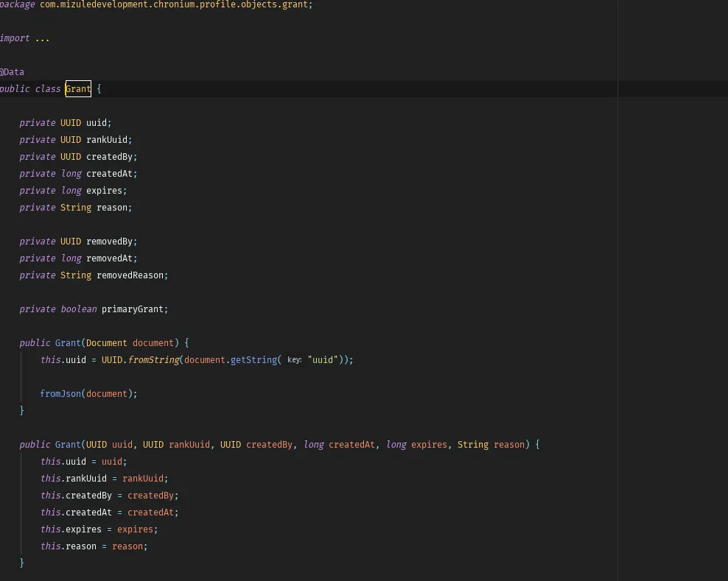Click the removedBy field name

109,242
